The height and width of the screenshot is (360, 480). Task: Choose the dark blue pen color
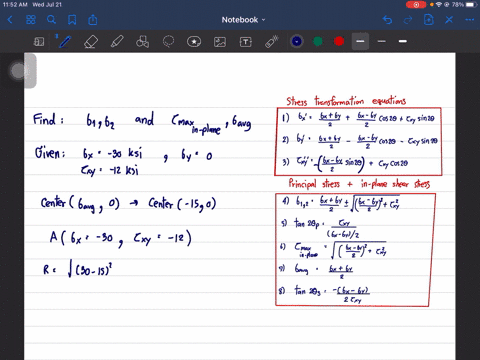297,41
